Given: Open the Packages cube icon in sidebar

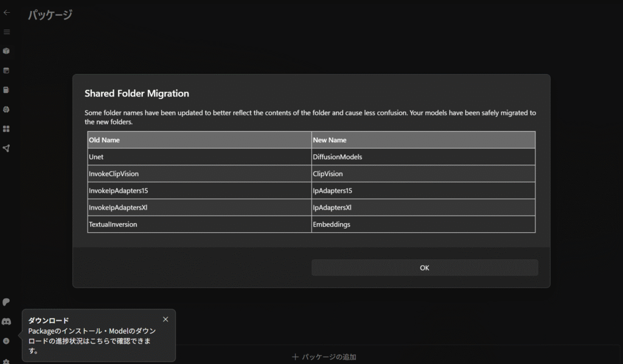Looking at the screenshot, I should pos(7,51).
